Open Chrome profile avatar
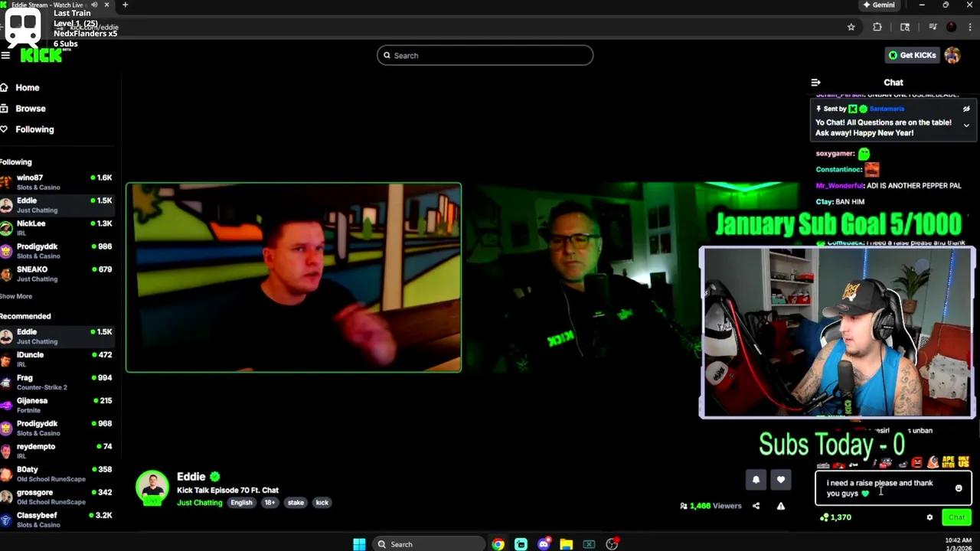 [952, 27]
